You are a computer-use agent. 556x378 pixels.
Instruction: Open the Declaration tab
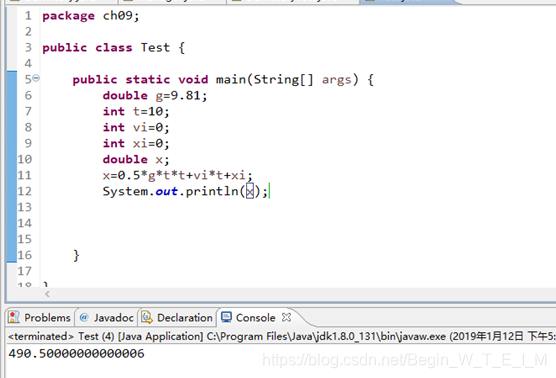[x=178, y=317]
